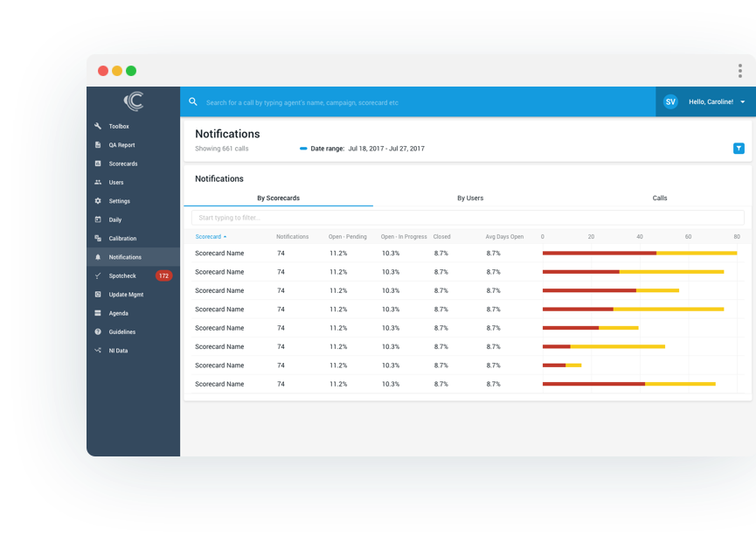The image size is (756, 543).
Task: Open the Users panel
Action: pyautogui.click(x=115, y=182)
